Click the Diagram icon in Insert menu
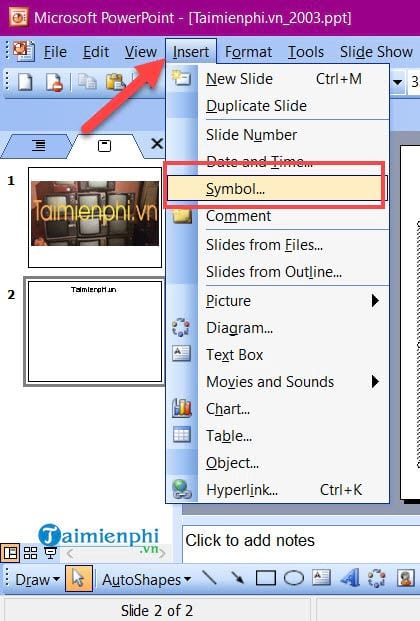This screenshot has height=621, width=420. pos(181,328)
